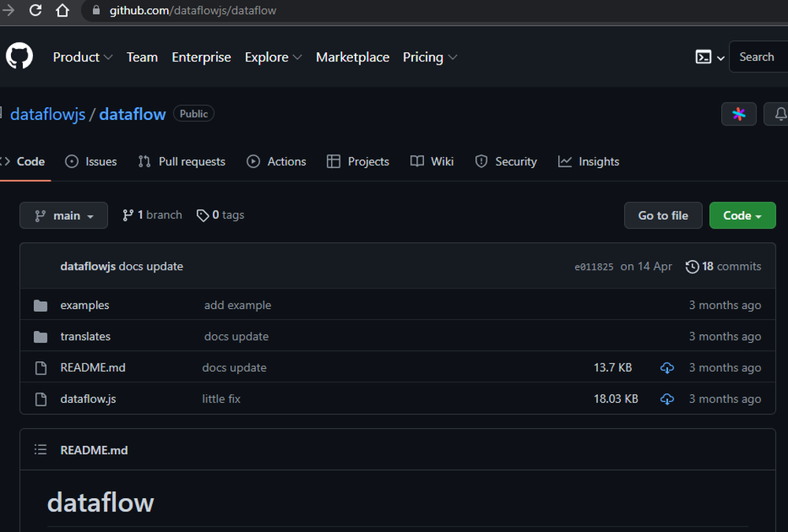
Task: Click the padlock icon in address bar
Action: click(97, 10)
